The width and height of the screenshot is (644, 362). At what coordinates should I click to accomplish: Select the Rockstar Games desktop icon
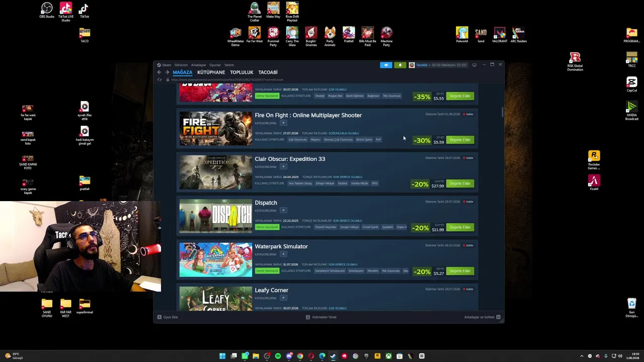click(x=594, y=159)
